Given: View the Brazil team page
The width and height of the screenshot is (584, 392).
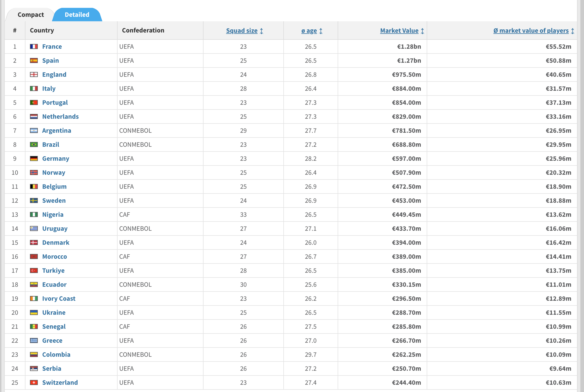Looking at the screenshot, I should tap(51, 144).
